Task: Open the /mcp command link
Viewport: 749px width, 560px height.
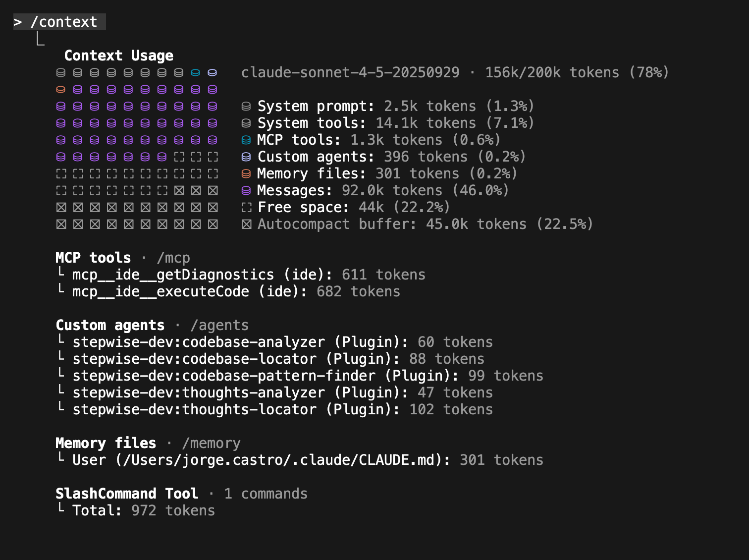Action: 173,258
